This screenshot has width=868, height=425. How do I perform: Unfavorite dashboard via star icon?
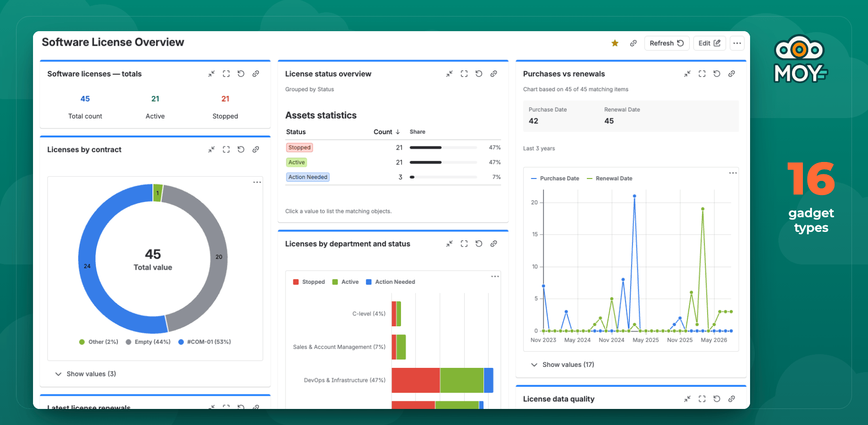coord(615,43)
